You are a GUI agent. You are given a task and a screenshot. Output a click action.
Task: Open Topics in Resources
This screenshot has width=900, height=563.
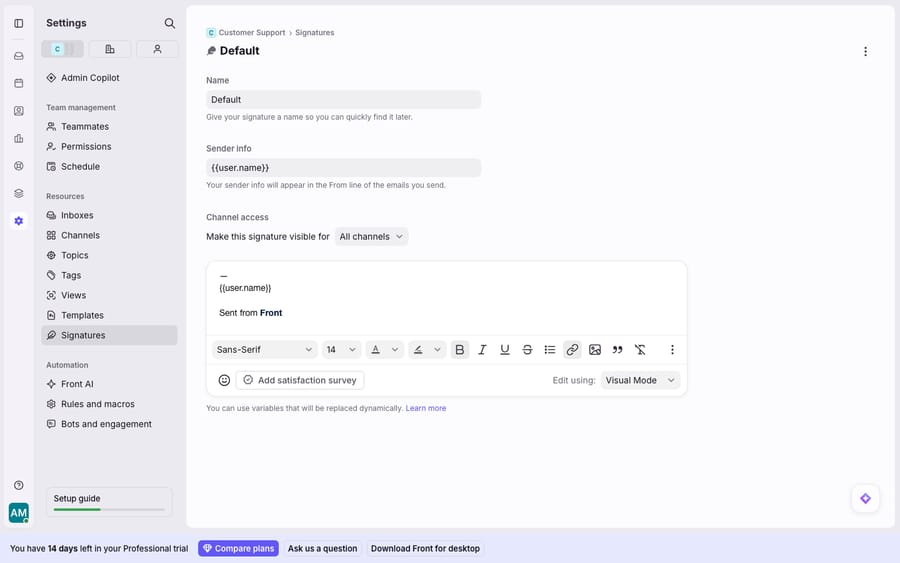109,255
